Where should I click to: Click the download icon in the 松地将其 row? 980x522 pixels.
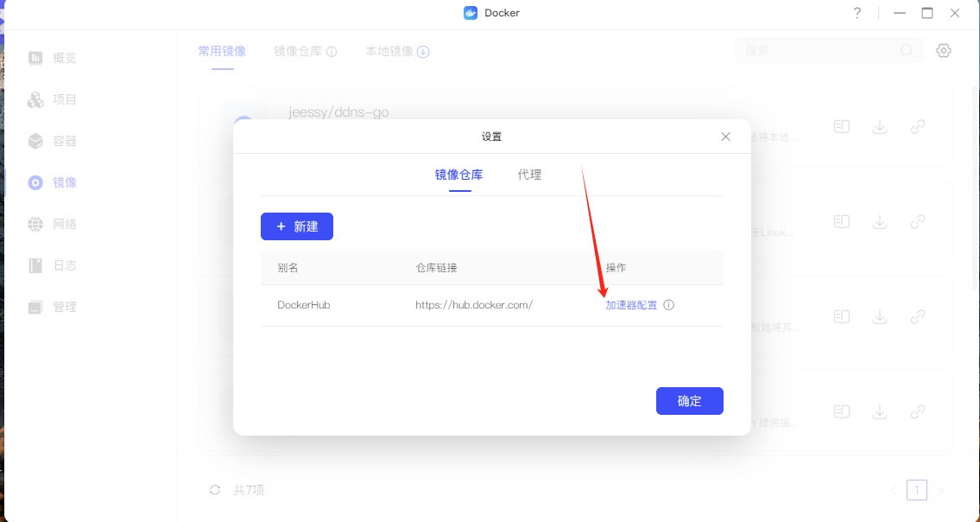point(880,316)
